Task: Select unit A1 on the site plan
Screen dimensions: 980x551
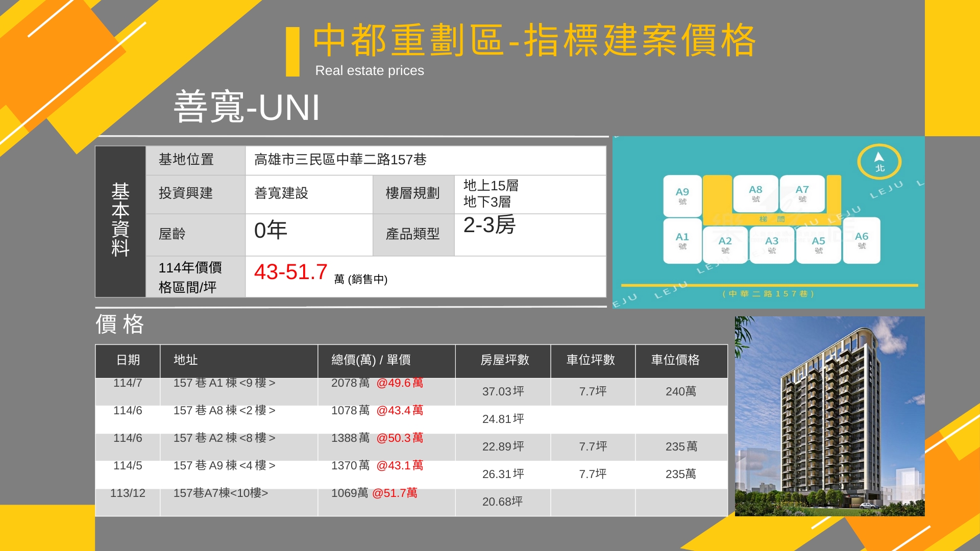Action: (682, 241)
